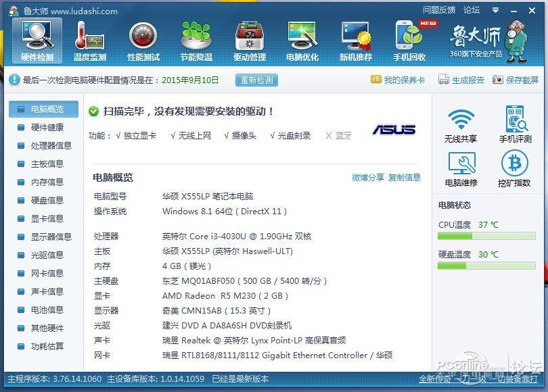Click the 奇美 CMN15AB display text

(x=216, y=311)
